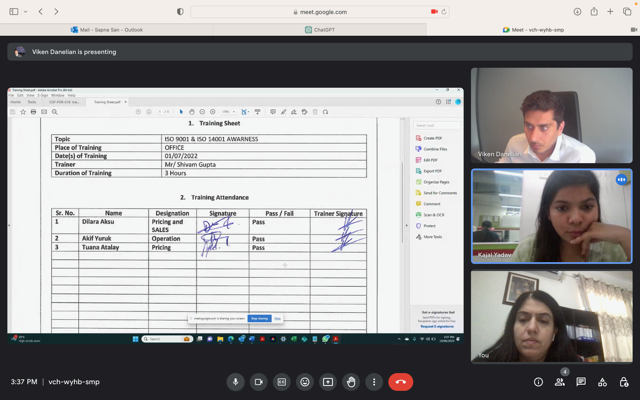This screenshot has width=640, height=400.
Task: Click the Windows taskbar Search box
Action: (167, 339)
